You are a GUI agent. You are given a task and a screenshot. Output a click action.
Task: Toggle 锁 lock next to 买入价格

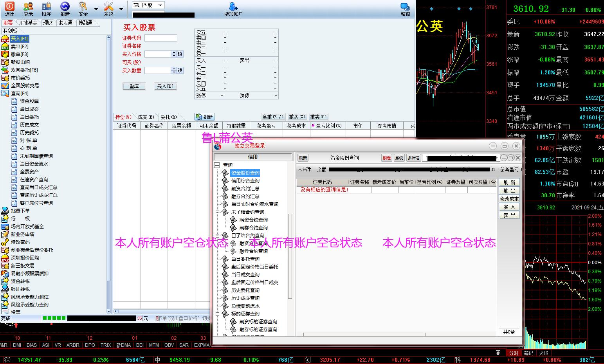click(x=180, y=54)
